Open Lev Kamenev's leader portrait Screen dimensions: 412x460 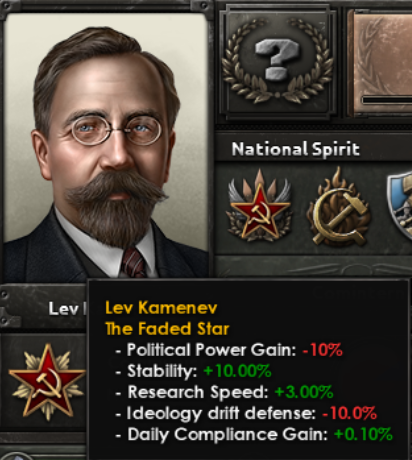point(106,147)
